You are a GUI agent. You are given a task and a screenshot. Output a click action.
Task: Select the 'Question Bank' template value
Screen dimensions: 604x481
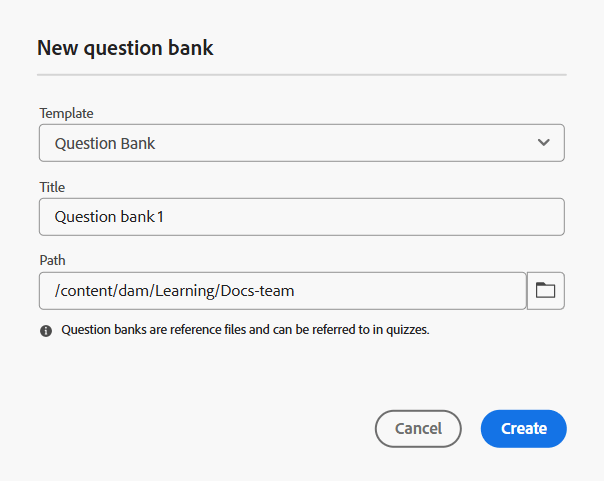pos(105,143)
